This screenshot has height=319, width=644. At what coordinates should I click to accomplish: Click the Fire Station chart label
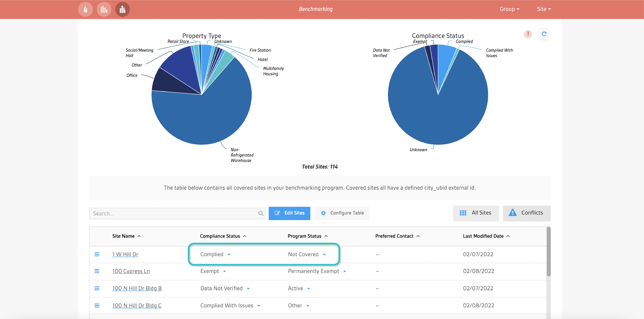pyautogui.click(x=260, y=50)
